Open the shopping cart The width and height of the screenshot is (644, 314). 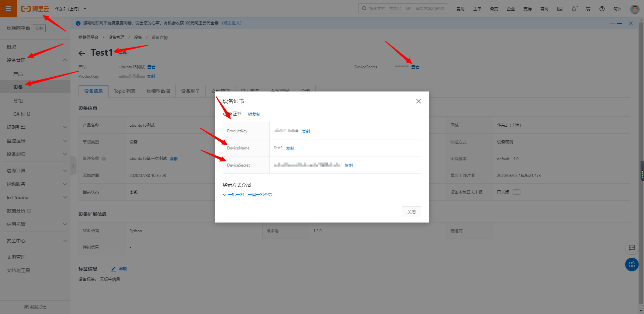tap(588, 9)
